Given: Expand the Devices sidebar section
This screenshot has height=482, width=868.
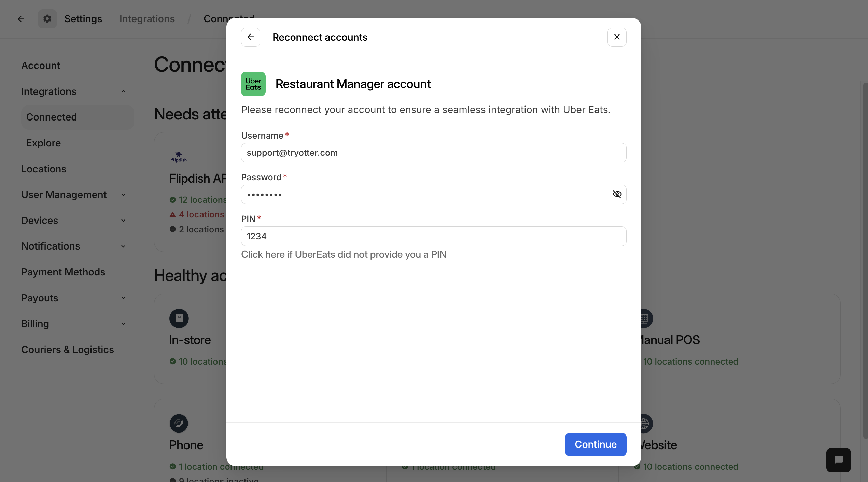Looking at the screenshot, I should (x=123, y=221).
